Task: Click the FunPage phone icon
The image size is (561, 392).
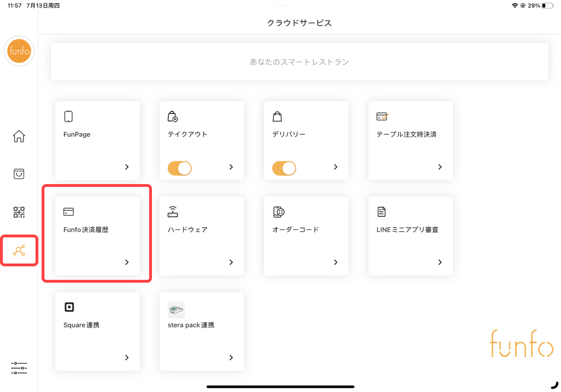Action: (69, 116)
